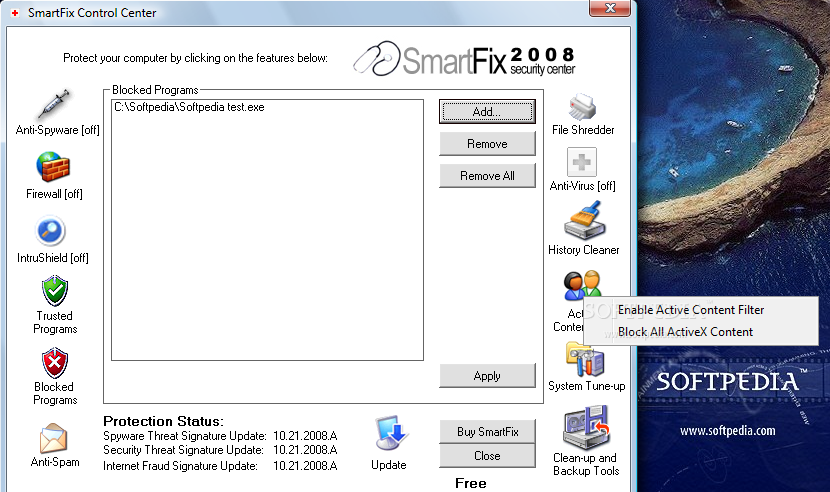Open the System Tune-up tools icon
The image size is (830, 492).
pos(585,360)
